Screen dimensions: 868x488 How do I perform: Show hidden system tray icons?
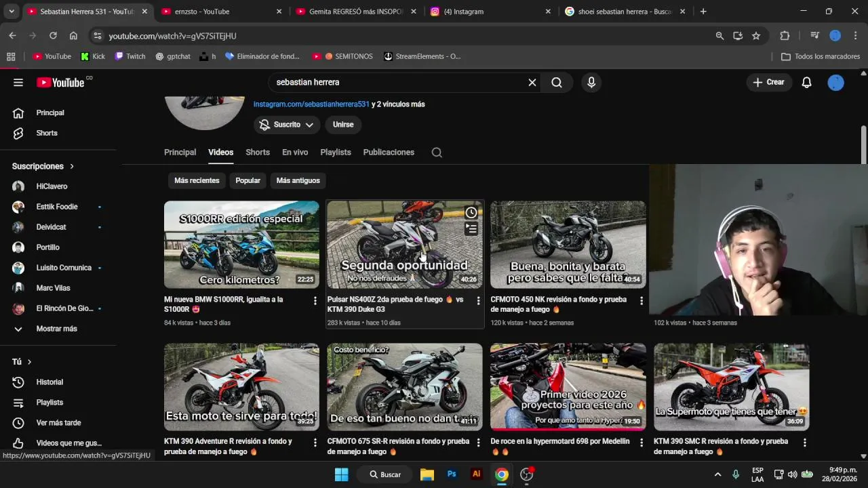tap(717, 474)
